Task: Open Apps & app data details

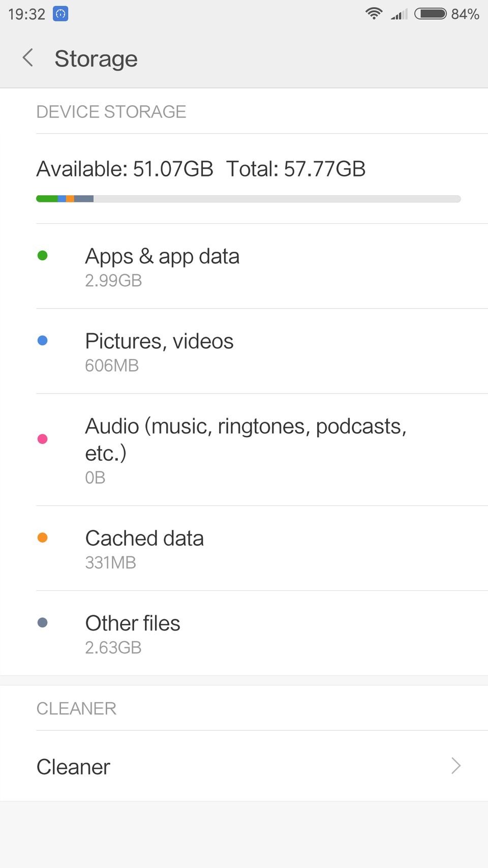Action: [x=163, y=266]
